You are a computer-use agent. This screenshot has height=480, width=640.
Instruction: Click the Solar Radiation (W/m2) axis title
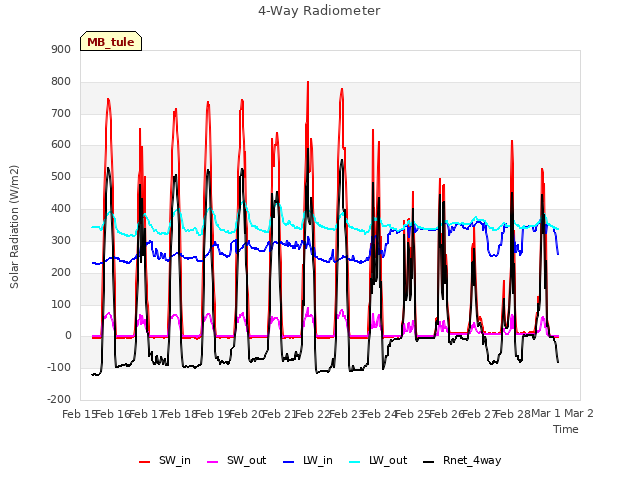tap(14, 227)
